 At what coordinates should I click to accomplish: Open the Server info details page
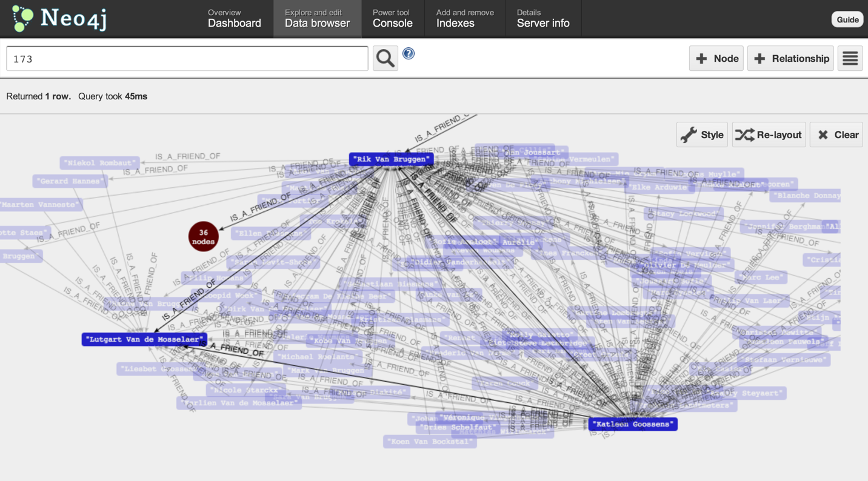click(543, 19)
